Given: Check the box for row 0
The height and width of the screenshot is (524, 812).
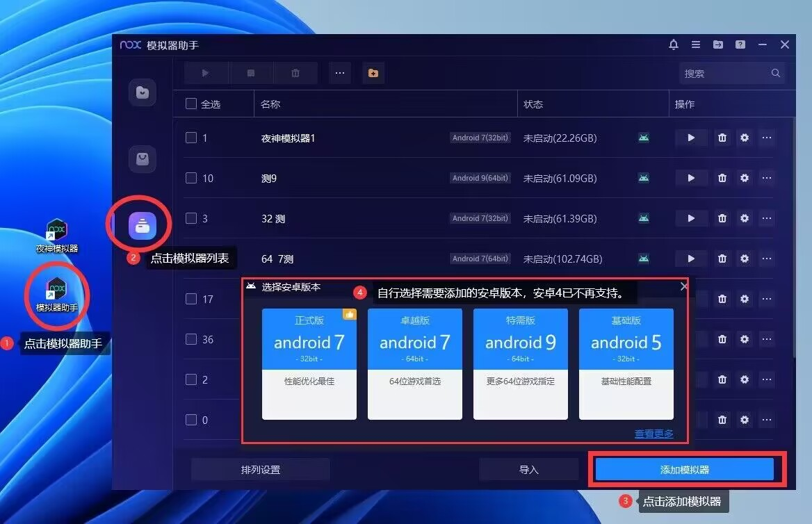Looking at the screenshot, I should pyautogui.click(x=191, y=420).
